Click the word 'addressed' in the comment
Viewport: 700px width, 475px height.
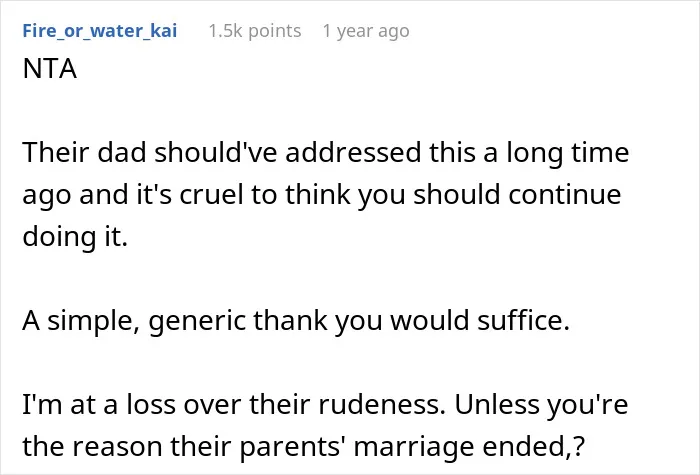353,152
